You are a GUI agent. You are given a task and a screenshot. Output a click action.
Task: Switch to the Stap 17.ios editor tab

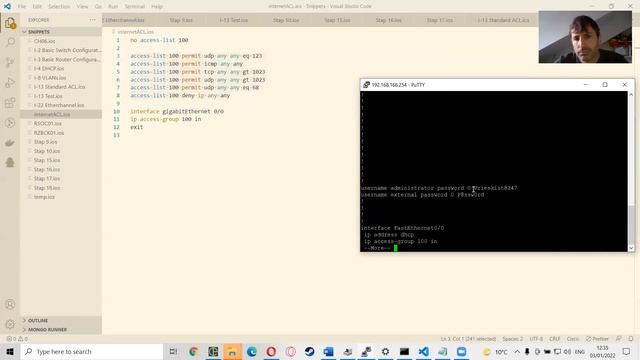tap(440, 20)
